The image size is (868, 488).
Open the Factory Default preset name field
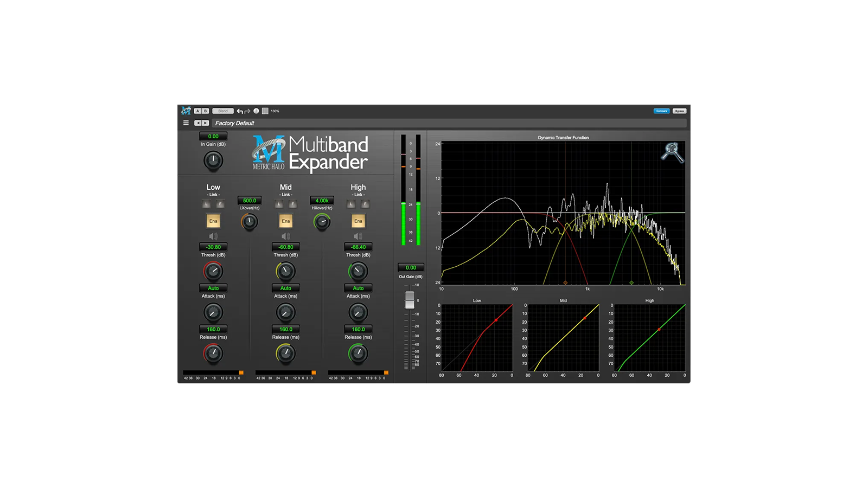(x=450, y=123)
